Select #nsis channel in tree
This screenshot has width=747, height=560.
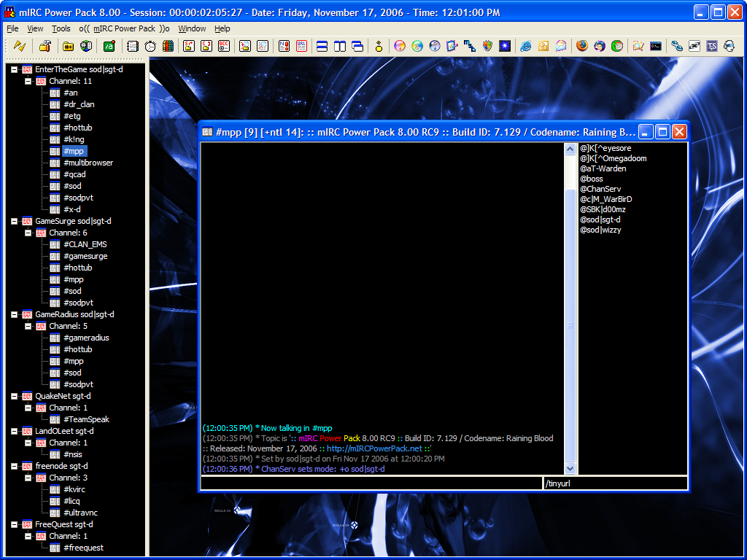click(x=73, y=455)
